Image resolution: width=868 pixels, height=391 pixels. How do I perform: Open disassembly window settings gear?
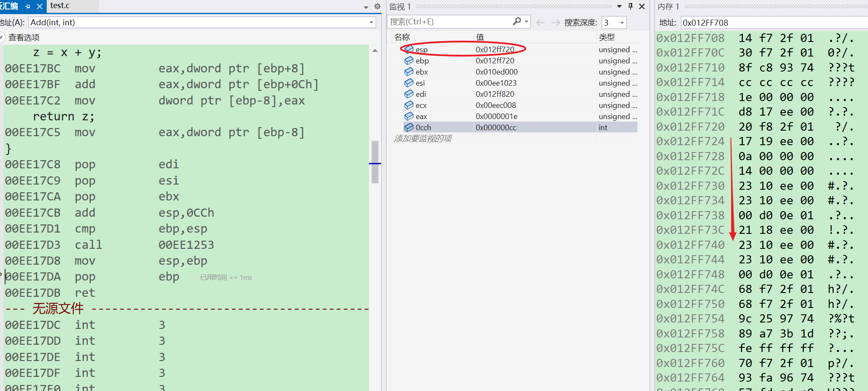coord(377,6)
